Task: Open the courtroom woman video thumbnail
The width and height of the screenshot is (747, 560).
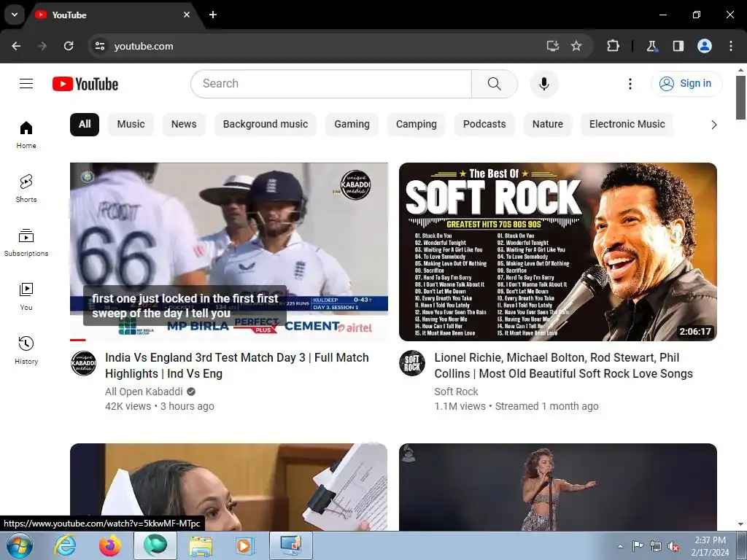Action: tap(228, 487)
